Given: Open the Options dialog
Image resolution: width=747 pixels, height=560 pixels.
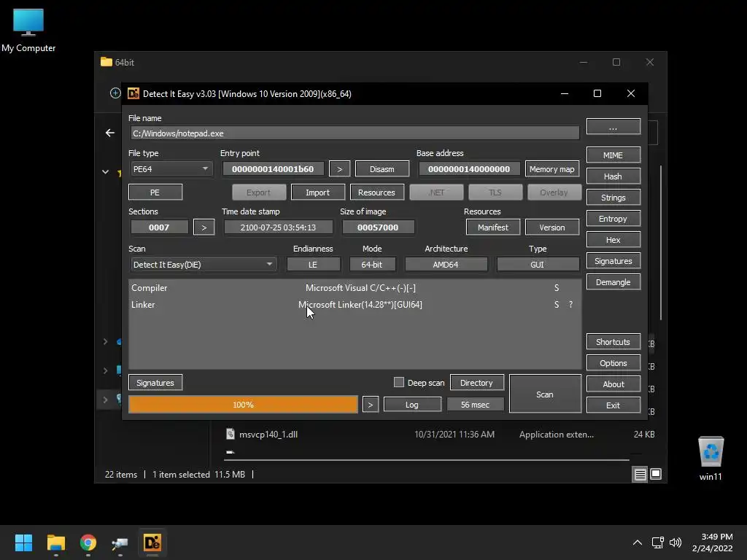Looking at the screenshot, I should pyautogui.click(x=613, y=363).
